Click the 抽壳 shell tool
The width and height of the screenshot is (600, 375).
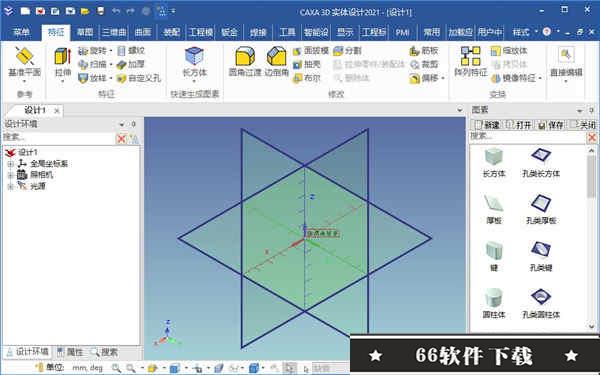pyautogui.click(x=307, y=64)
